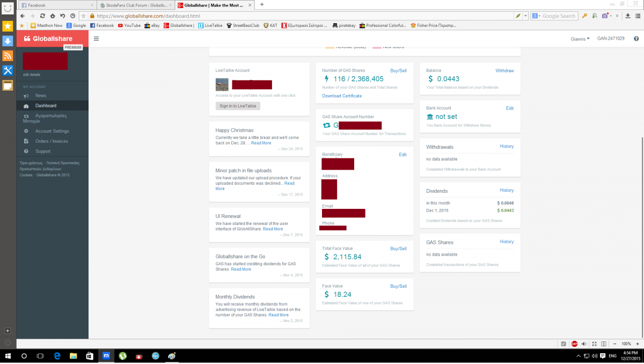This screenshot has height=364, width=644.
Task: Open the RSS feed sidebar icon
Action: (x=8, y=56)
